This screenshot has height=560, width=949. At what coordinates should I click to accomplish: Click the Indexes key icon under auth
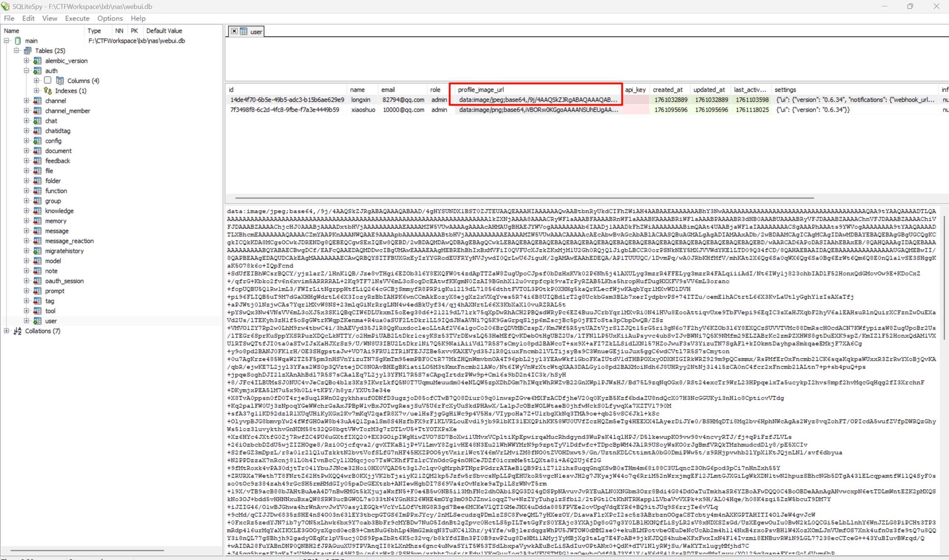(x=47, y=90)
